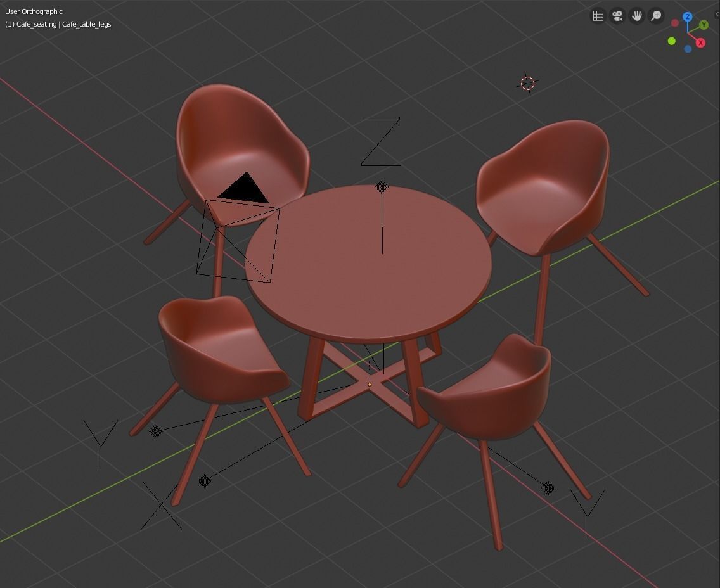Click the empty diamond above the table
The height and width of the screenshot is (588, 720).
(x=382, y=187)
